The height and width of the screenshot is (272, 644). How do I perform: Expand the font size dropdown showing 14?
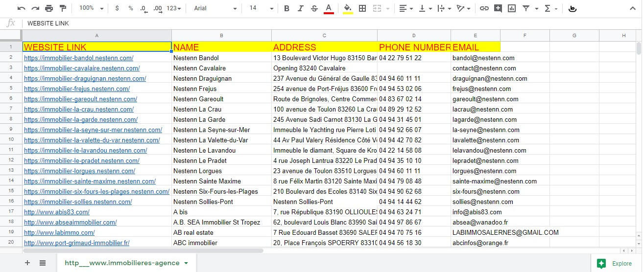(x=261, y=8)
